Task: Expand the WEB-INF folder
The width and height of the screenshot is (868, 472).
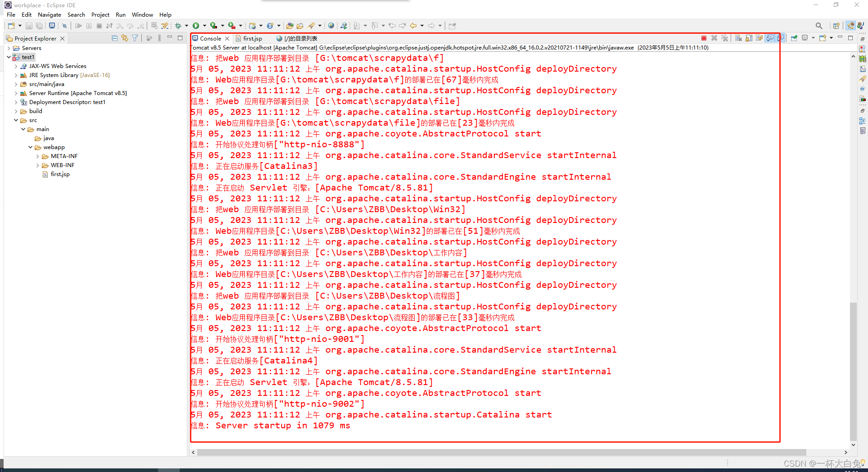Action: click(38, 165)
